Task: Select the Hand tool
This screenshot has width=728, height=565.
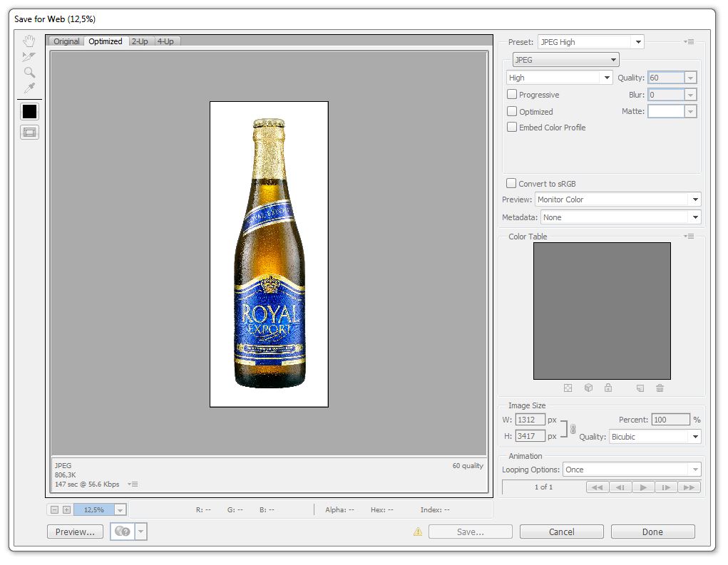Action: tap(29, 41)
